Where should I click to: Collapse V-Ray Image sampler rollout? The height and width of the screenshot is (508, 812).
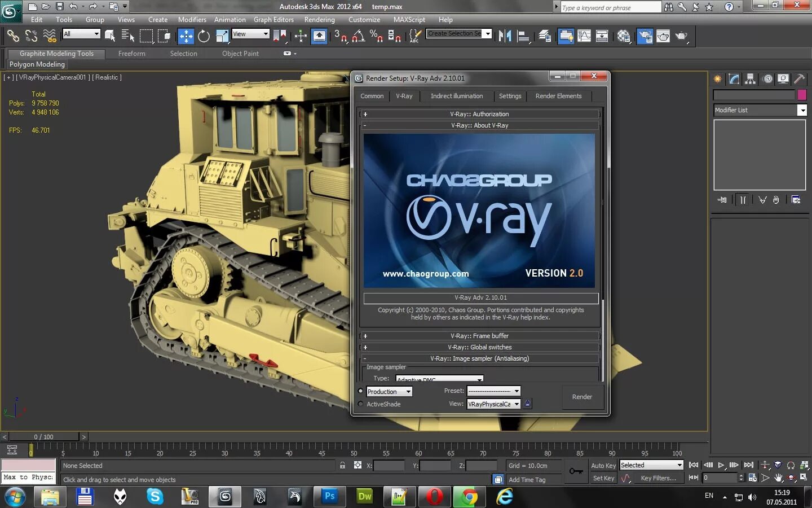(x=479, y=358)
